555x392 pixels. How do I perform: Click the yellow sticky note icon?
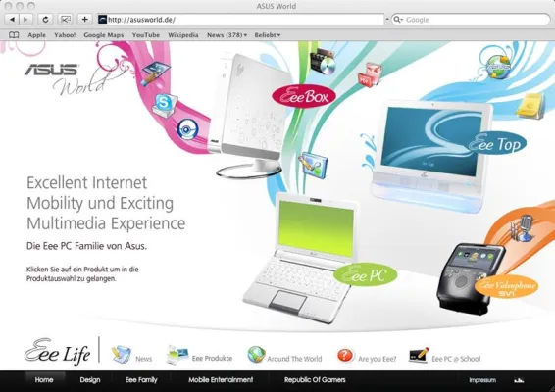[x=530, y=106]
